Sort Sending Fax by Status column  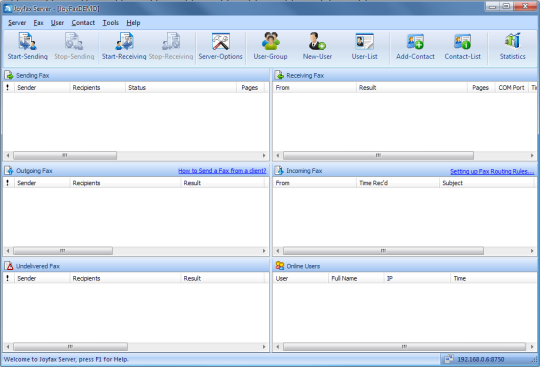coord(181,87)
